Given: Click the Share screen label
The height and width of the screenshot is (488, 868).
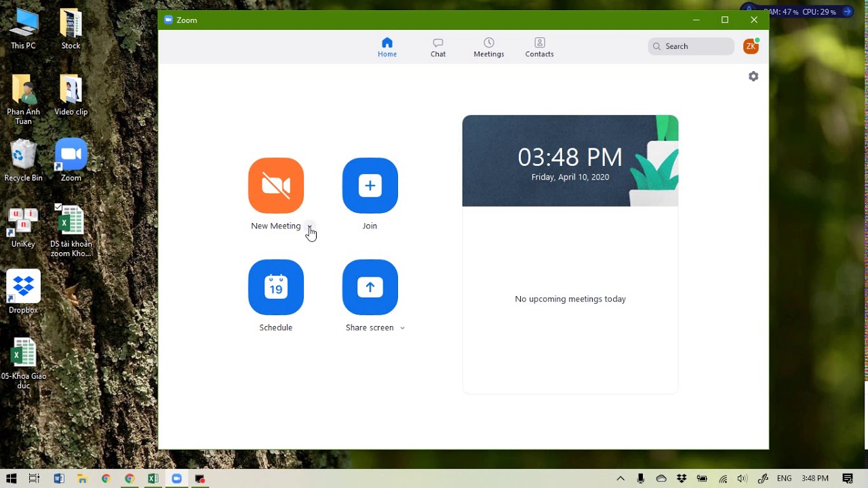Looking at the screenshot, I should (x=370, y=328).
